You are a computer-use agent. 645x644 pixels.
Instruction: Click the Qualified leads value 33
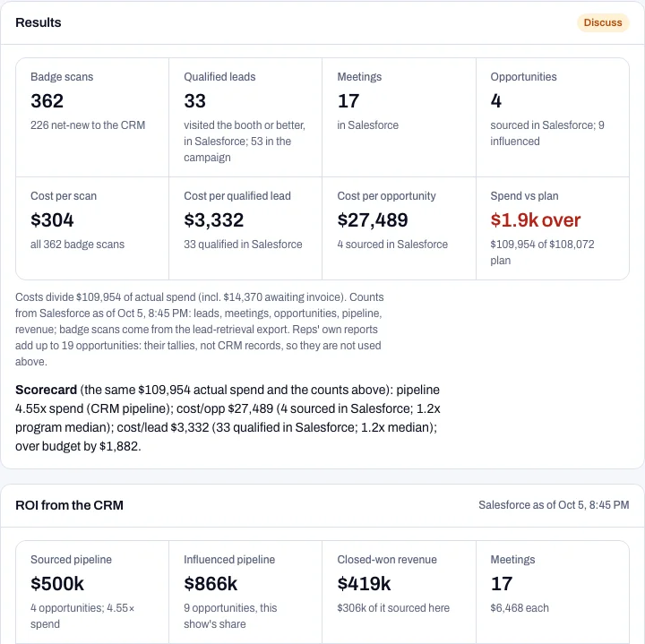194,101
